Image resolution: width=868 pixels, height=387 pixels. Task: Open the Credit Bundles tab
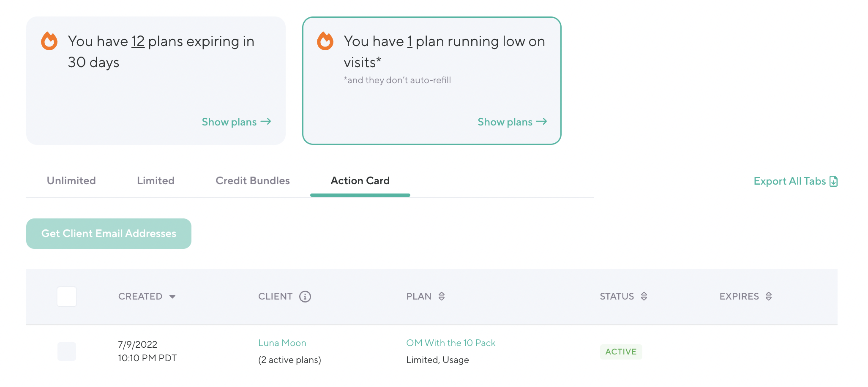[253, 181]
